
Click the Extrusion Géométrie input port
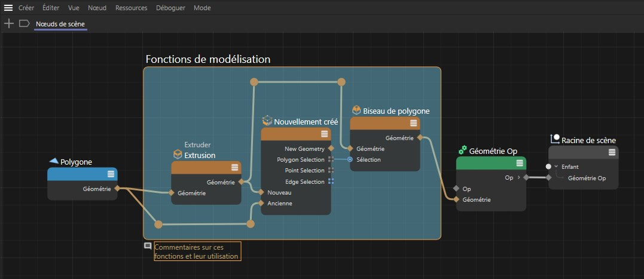pyautogui.click(x=171, y=193)
